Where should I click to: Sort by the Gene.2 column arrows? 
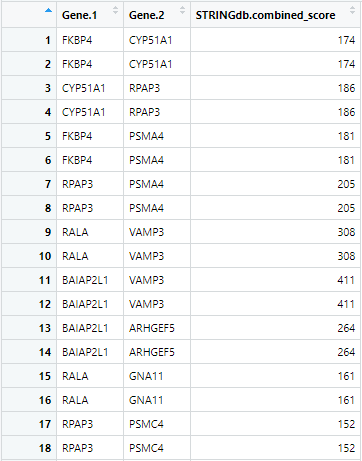pos(182,10)
